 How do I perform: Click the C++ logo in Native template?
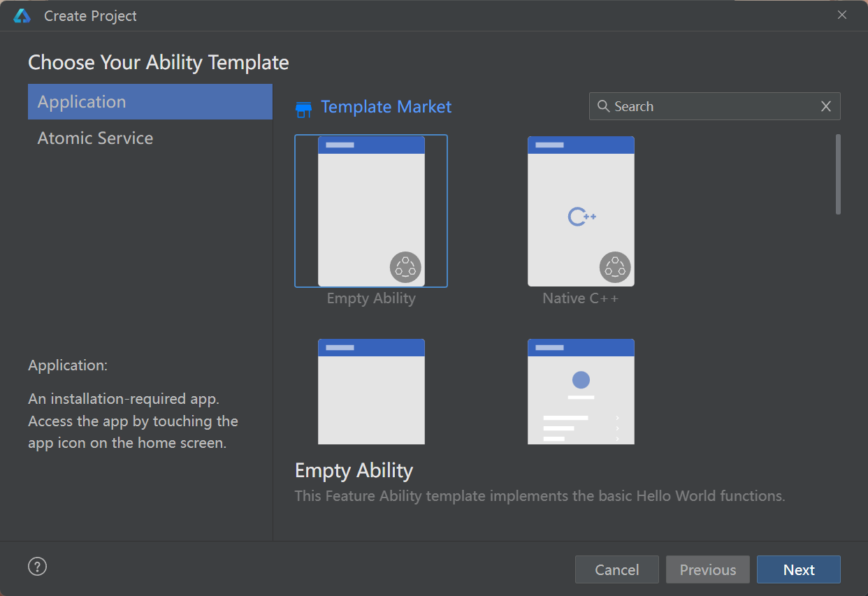[581, 217]
